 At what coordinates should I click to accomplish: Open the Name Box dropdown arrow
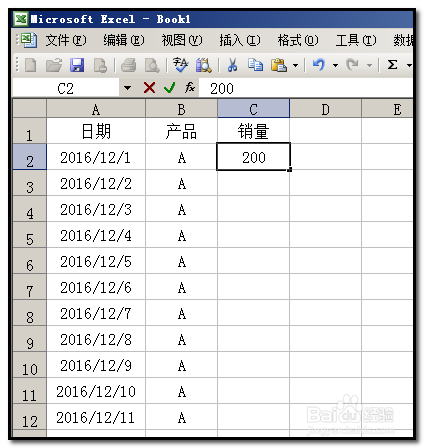coord(127,88)
